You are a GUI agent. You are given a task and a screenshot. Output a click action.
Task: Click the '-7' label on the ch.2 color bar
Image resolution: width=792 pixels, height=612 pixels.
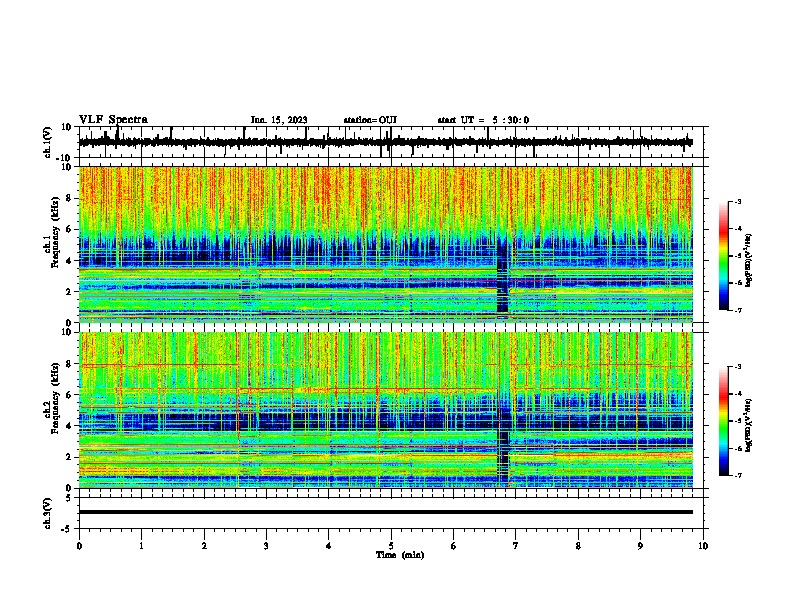pos(737,475)
